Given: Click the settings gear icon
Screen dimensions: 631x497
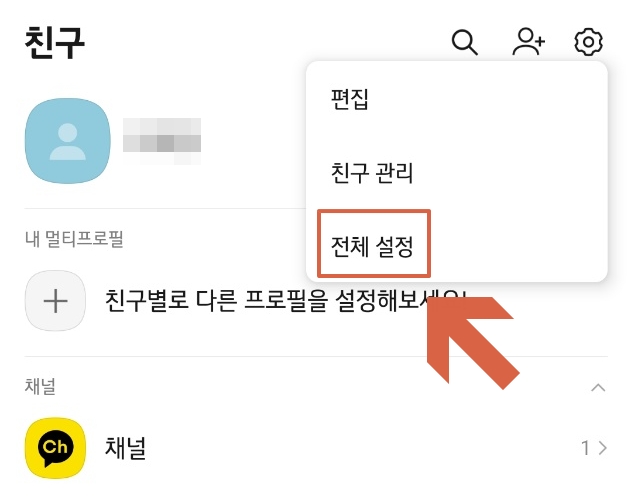Looking at the screenshot, I should (x=588, y=41).
